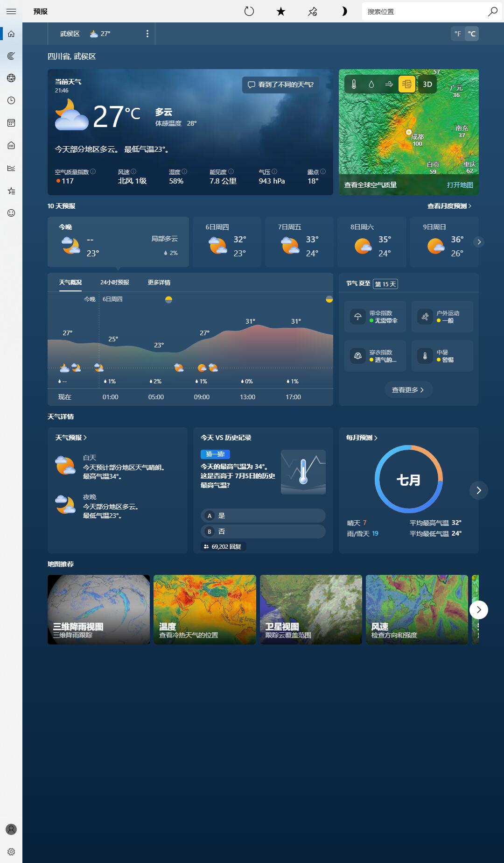This screenshot has height=863, width=504.
Task: Click the 气压 info icon
Action: [x=274, y=171]
